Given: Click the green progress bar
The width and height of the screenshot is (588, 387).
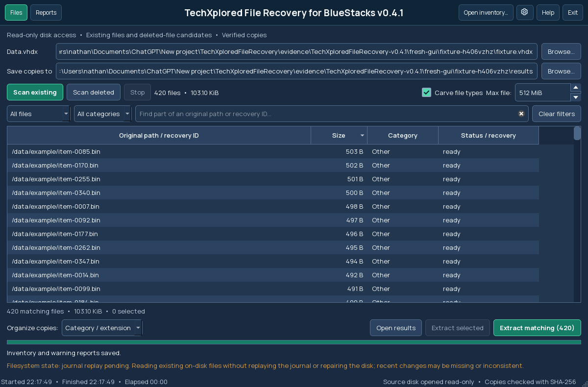Looking at the screenshot, I should click(294, 342).
